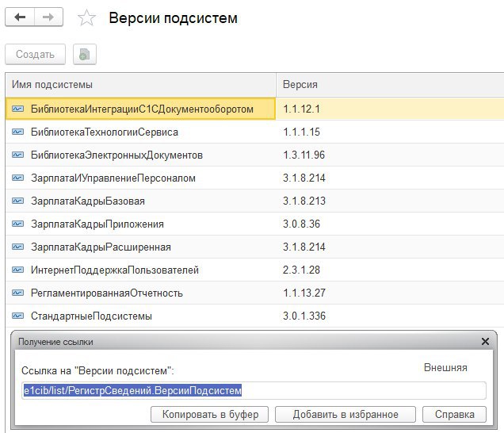Click record icon of СтандартныеПодсистемы row
This screenshot has height=433, width=504.
coord(18,316)
